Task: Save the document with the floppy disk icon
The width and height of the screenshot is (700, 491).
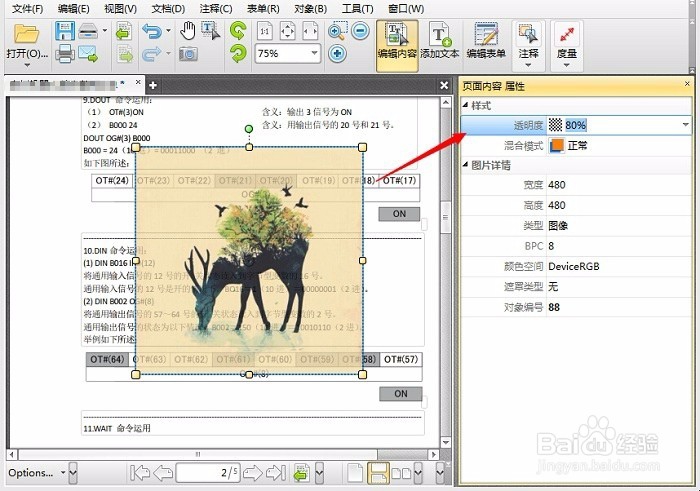Action: (x=65, y=31)
